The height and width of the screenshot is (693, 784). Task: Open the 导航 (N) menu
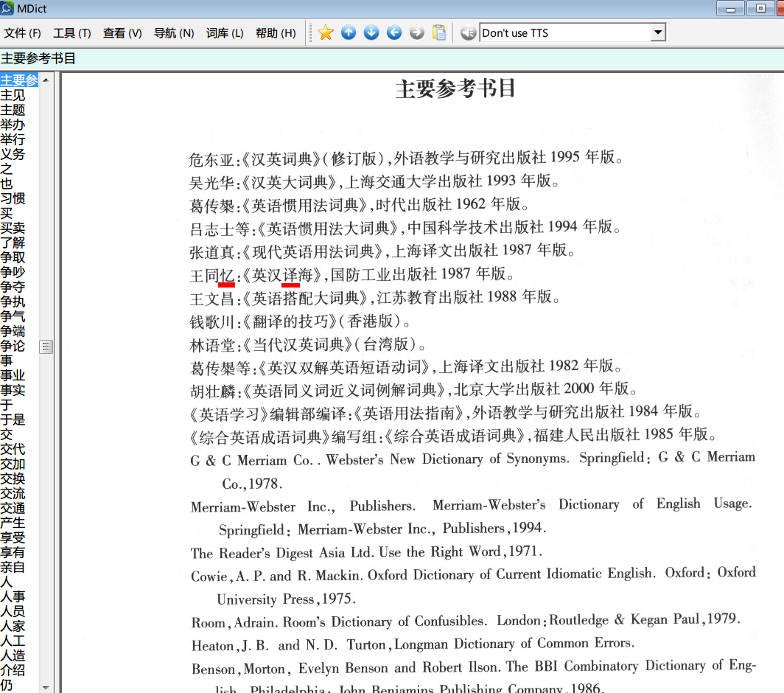[x=174, y=33]
